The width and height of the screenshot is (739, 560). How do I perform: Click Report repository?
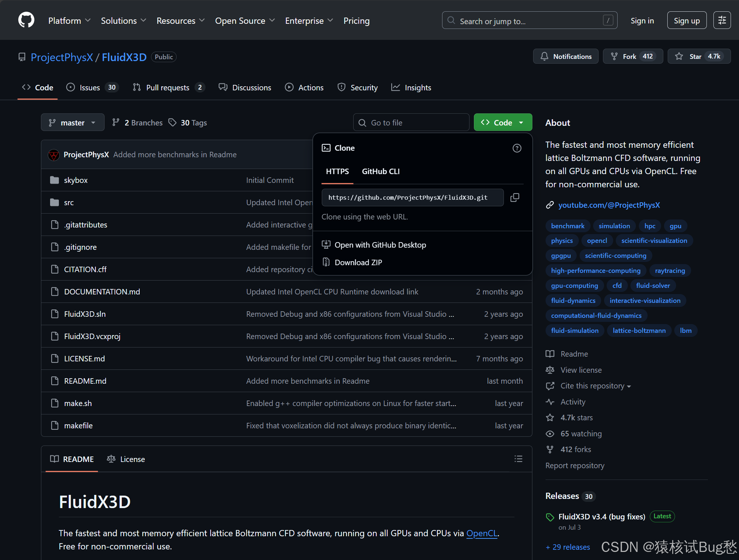pyautogui.click(x=575, y=465)
